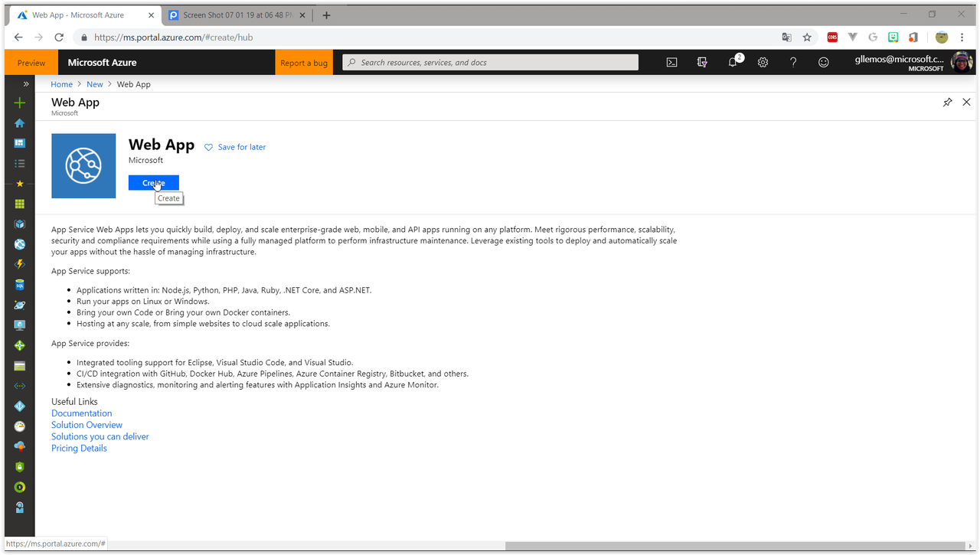The image size is (980, 555).
Task: Open the Feedback smiley icon
Action: click(824, 63)
